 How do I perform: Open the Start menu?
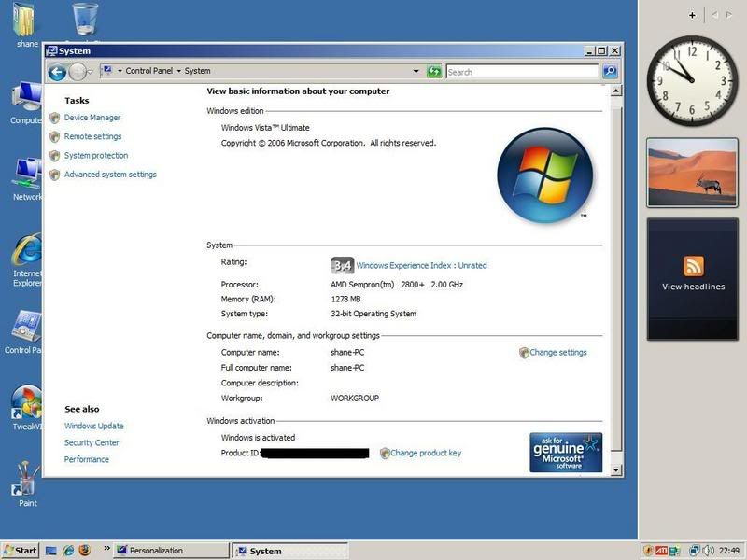21,551
